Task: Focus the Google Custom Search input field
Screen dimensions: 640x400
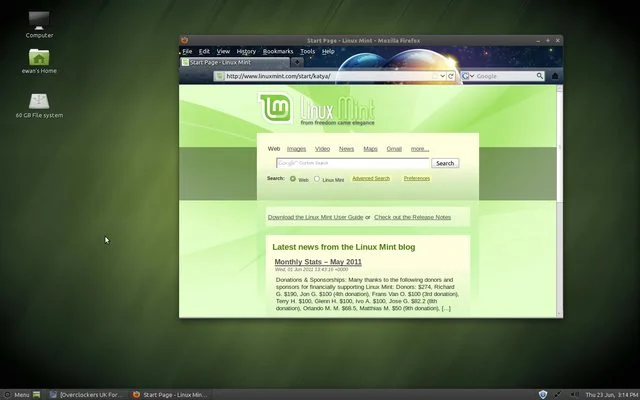Action: [353, 163]
